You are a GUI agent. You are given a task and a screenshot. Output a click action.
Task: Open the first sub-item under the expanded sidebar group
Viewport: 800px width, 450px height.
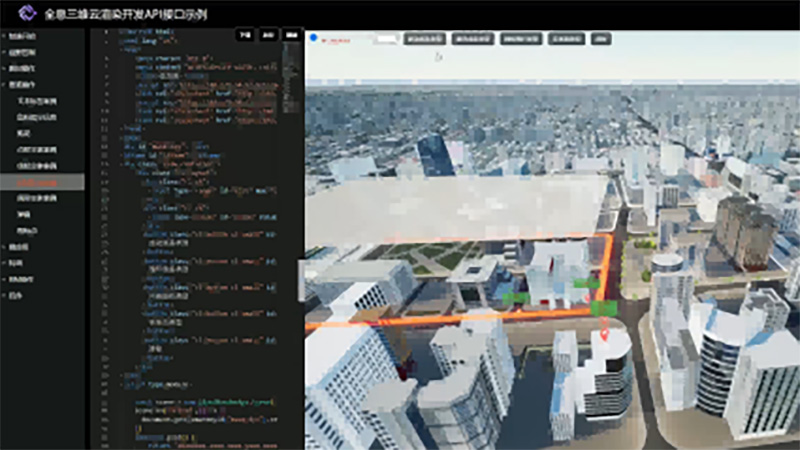(42, 101)
